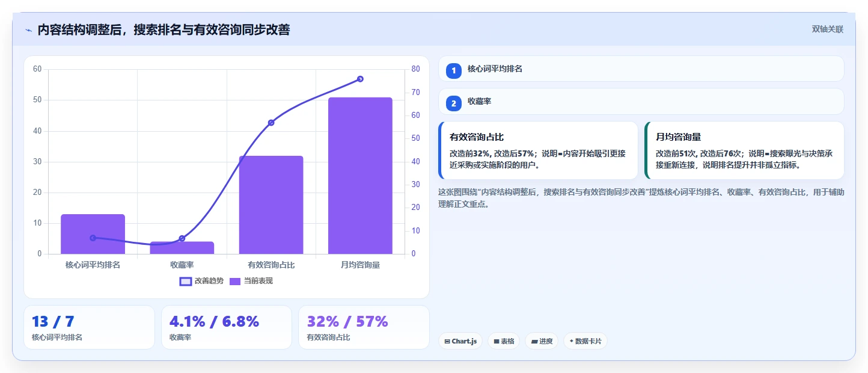Click the chart title 内容结构调整后

point(164,30)
